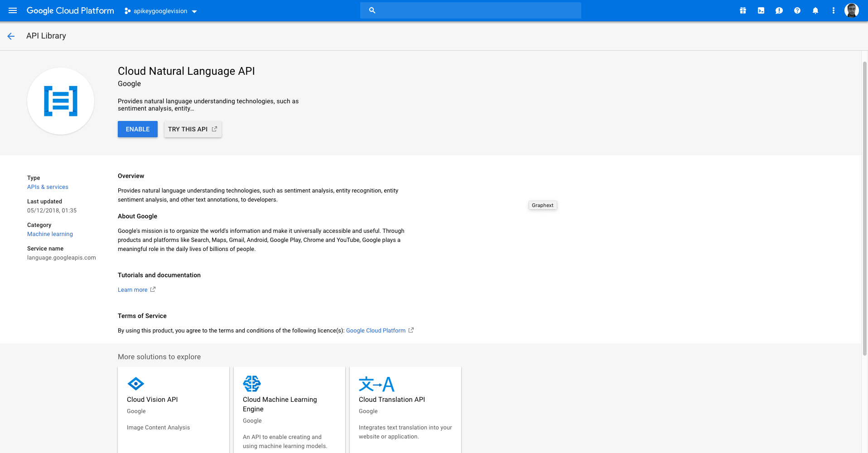Click the Graphext tooltip label
This screenshot has width=868, height=453.
point(543,205)
